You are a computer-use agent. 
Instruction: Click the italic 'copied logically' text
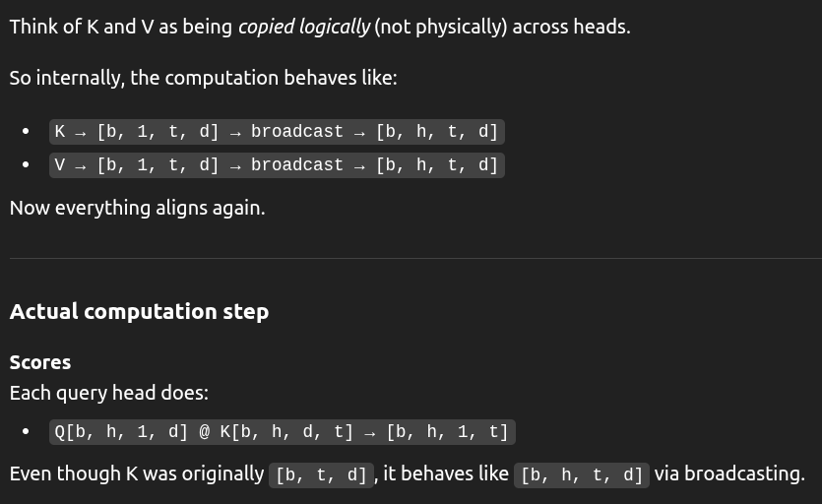[x=304, y=27]
